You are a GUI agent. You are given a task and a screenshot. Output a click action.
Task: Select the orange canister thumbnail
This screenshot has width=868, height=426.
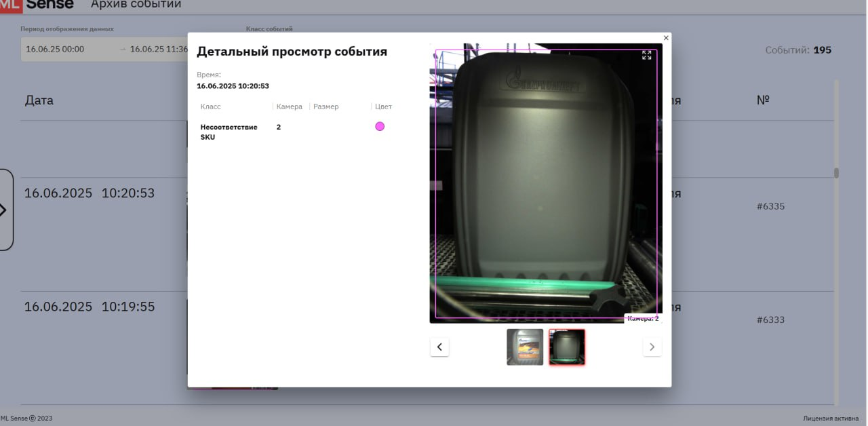click(x=525, y=347)
